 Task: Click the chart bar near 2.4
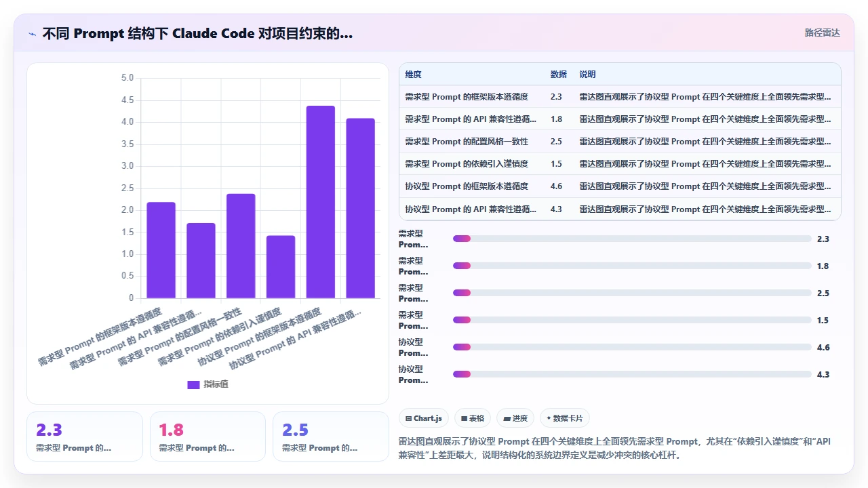pos(241,246)
